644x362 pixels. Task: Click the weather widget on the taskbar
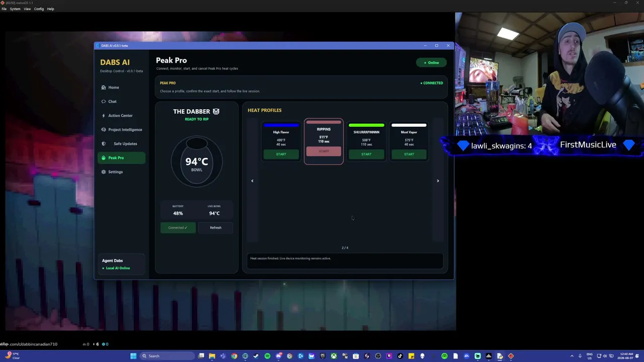pos(12,356)
